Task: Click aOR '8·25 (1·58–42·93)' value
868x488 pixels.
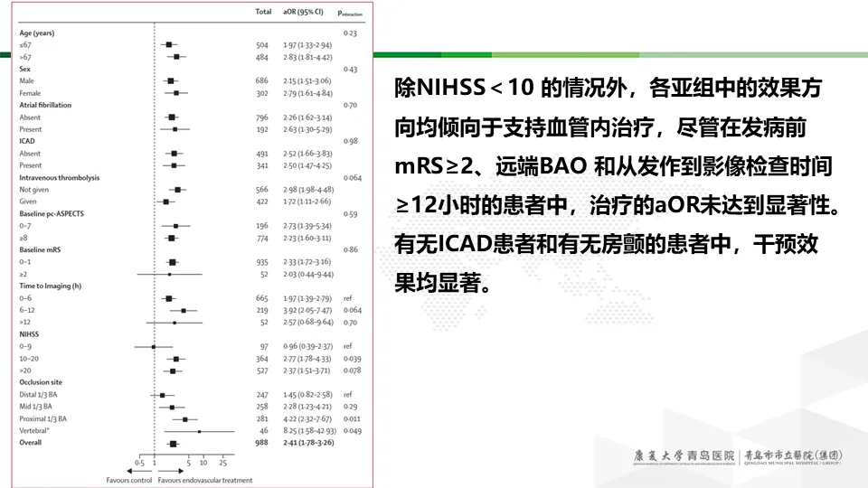Action: click(x=309, y=430)
